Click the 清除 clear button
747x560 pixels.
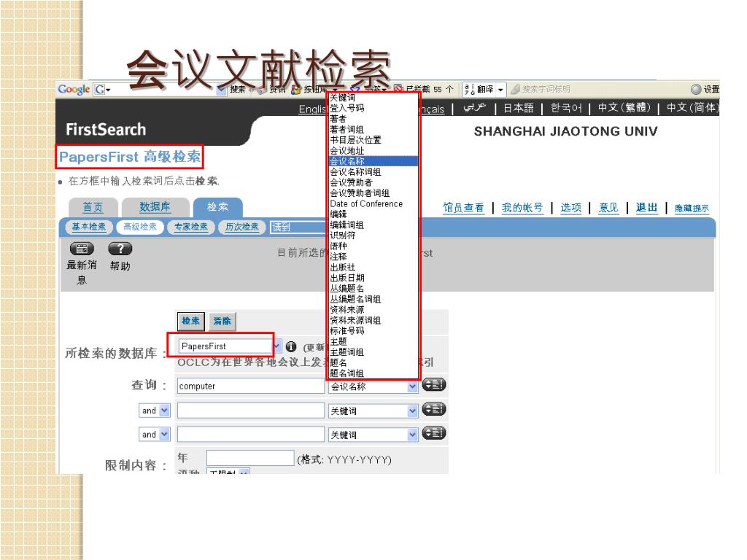[222, 321]
